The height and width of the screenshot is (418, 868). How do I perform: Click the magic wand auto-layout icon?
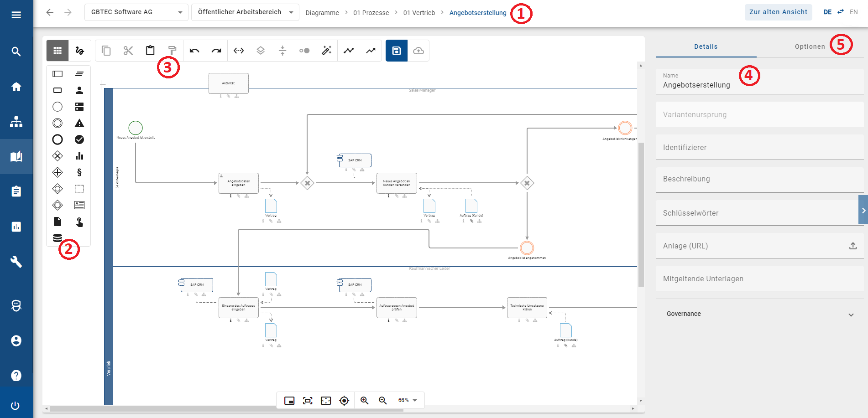326,51
